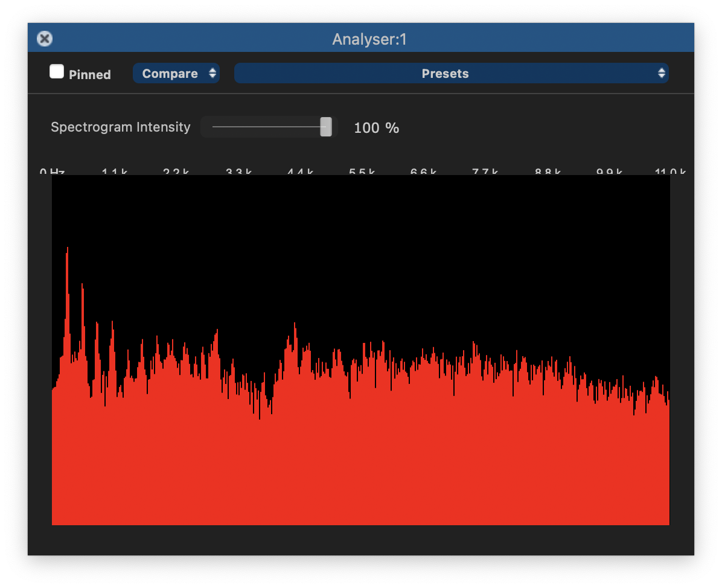Open the Compare dropdown
This screenshot has height=588, width=722.
click(170, 74)
